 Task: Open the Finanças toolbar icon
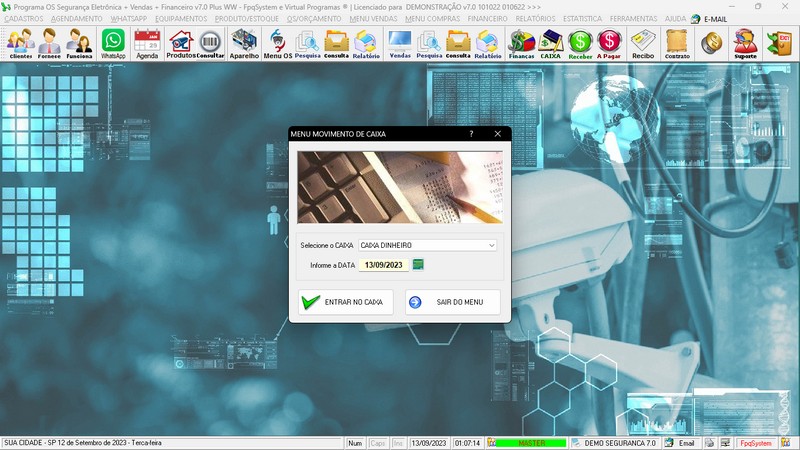(521, 43)
